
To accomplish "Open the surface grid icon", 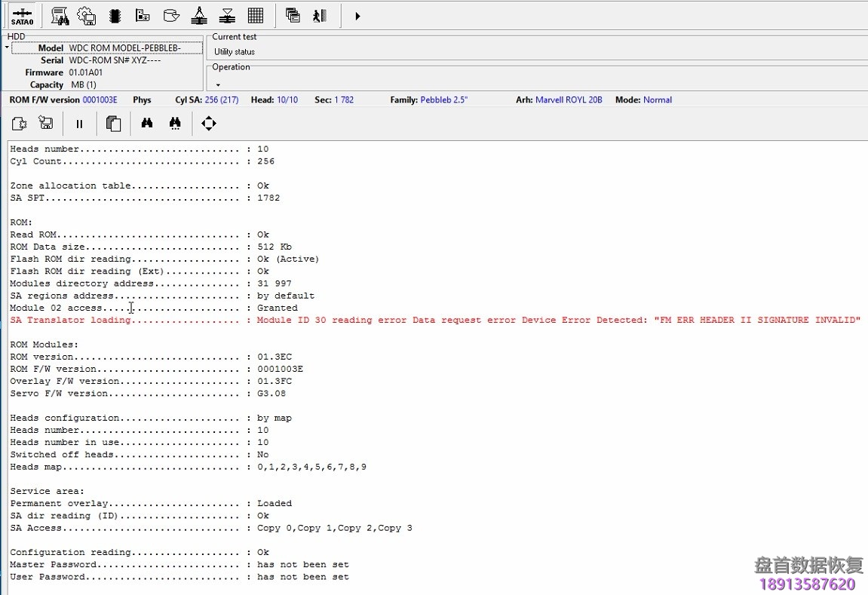I will click(255, 15).
